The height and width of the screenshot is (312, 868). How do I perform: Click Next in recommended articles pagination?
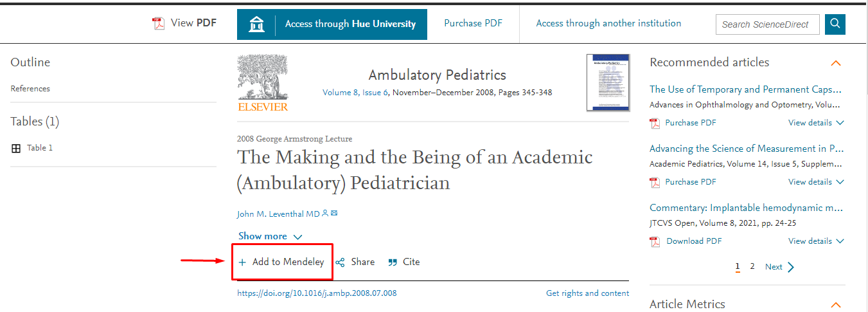coord(779,267)
